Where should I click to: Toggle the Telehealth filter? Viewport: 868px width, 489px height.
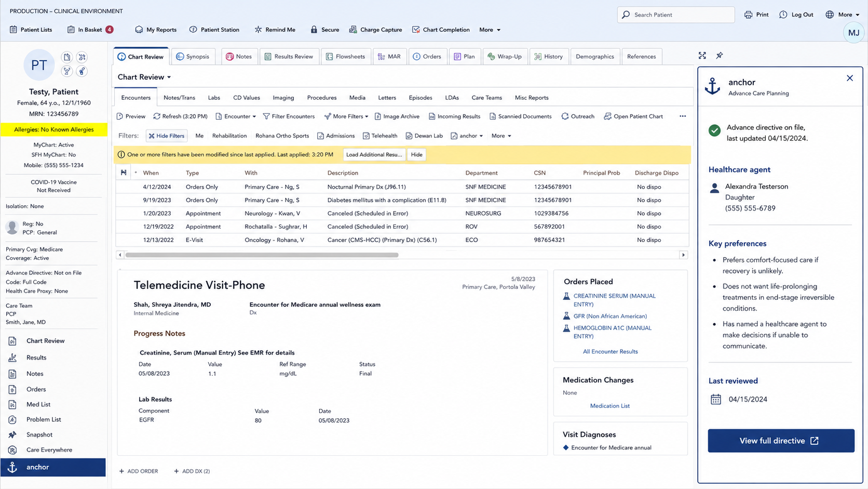380,136
